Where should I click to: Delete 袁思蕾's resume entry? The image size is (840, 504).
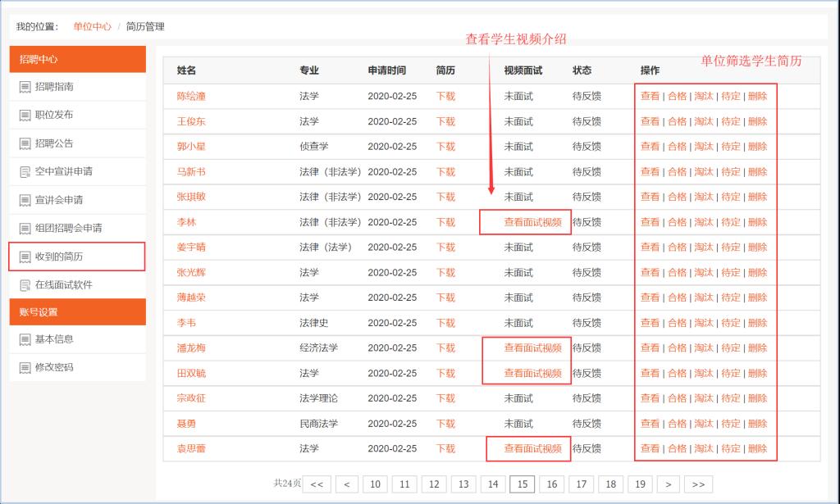pyautogui.click(x=757, y=448)
